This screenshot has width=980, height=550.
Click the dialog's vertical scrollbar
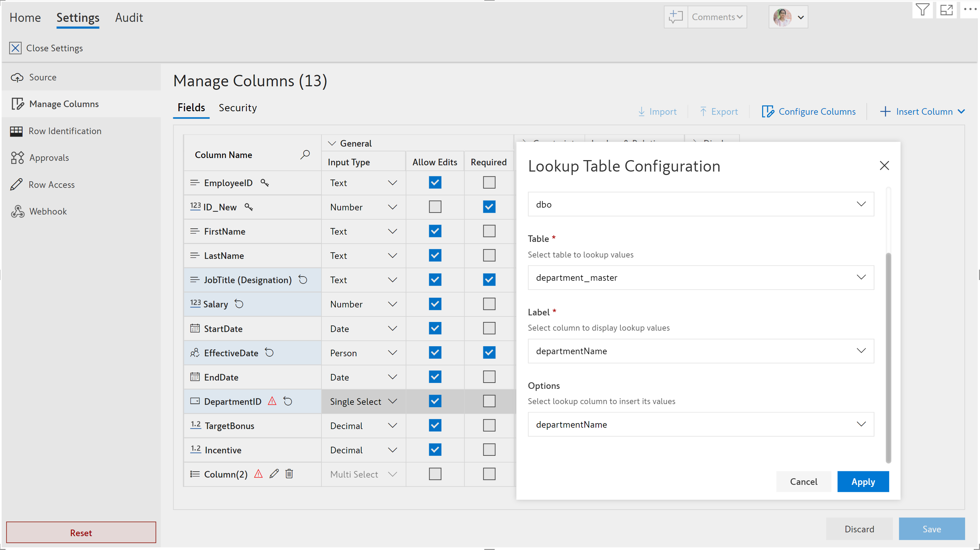pyautogui.click(x=888, y=358)
